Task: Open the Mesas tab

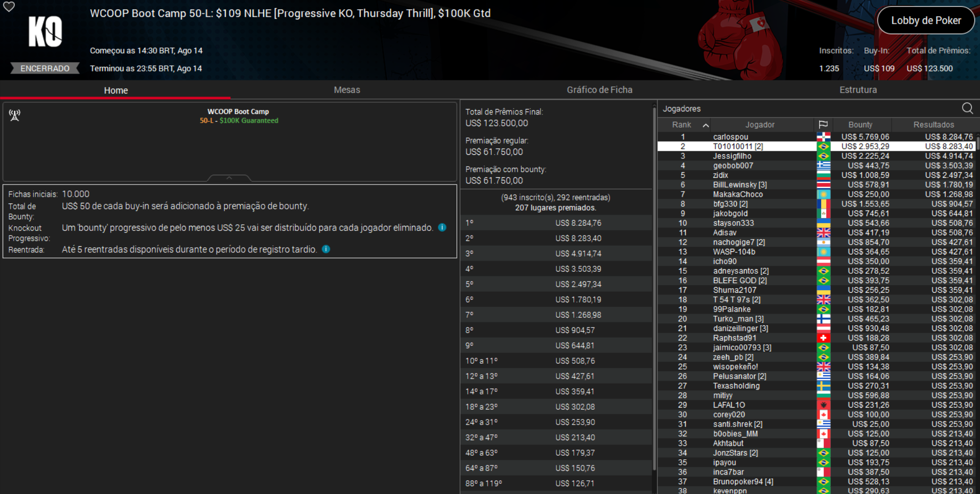Action: [x=347, y=90]
